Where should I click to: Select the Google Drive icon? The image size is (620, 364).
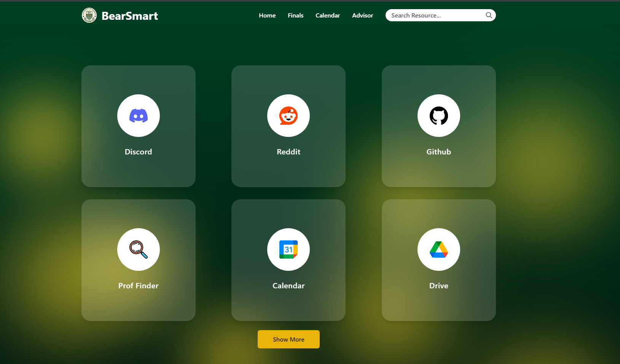(438, 250)
